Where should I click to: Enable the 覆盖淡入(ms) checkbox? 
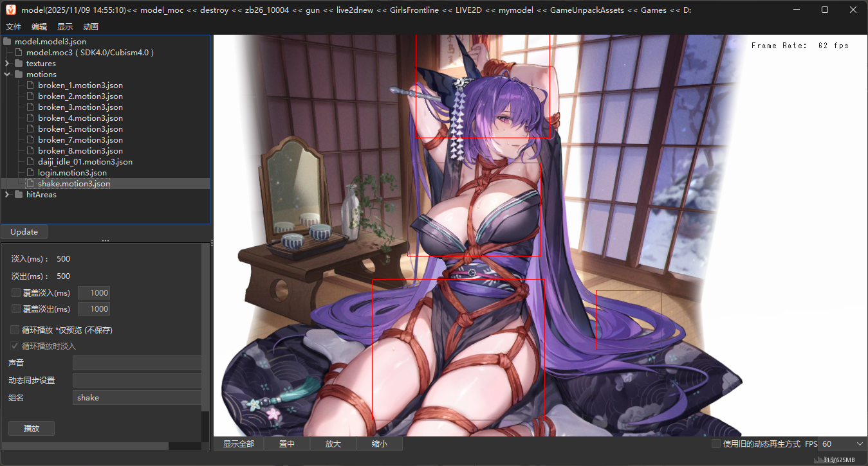pyautogui.click(x=15, y=292)
